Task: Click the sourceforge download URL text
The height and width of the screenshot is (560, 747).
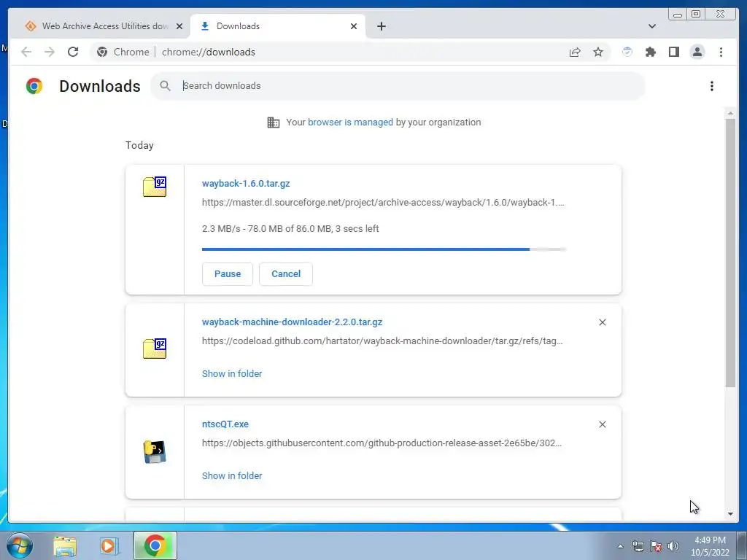Action: pyautogui.click(x=383, y=203)
